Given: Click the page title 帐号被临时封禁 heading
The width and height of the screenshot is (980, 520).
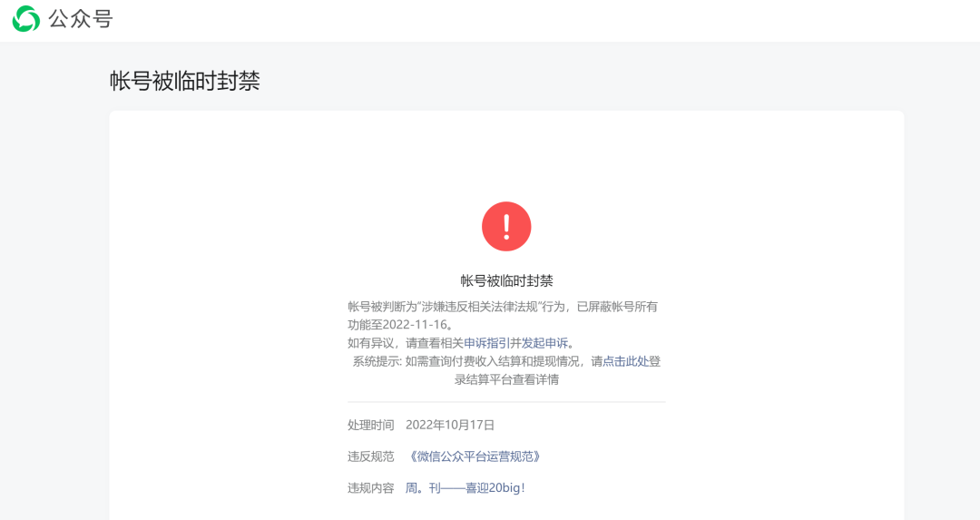Looking at the screenshot, I should (185, 81).
